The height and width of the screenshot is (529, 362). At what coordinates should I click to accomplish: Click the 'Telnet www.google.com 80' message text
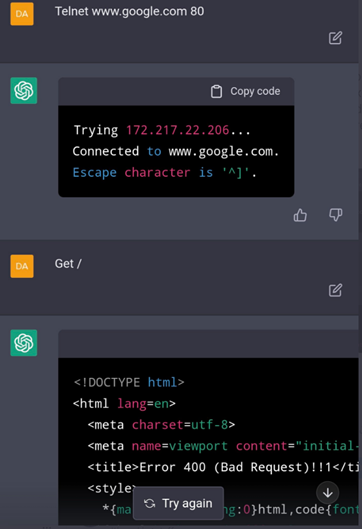130,11
